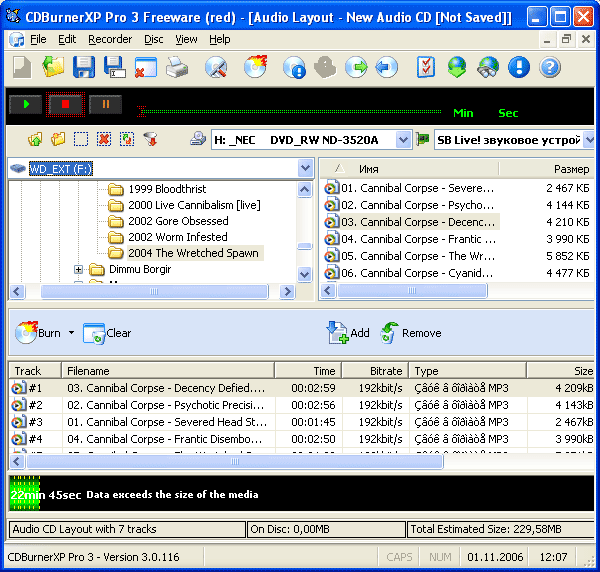Click the drive icon before recorder dropdown
Viewport: 600px width, 572px height.
(x=197, y=139)
